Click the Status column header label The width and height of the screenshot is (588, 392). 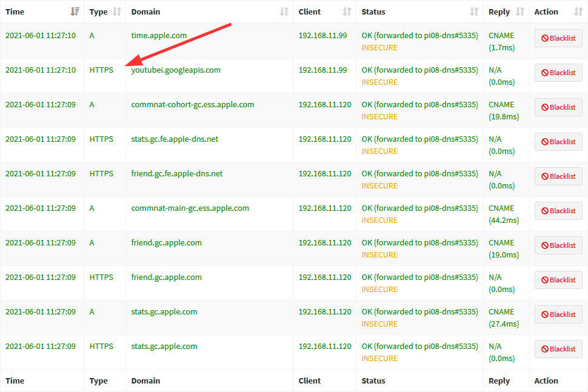coord(373,12)
